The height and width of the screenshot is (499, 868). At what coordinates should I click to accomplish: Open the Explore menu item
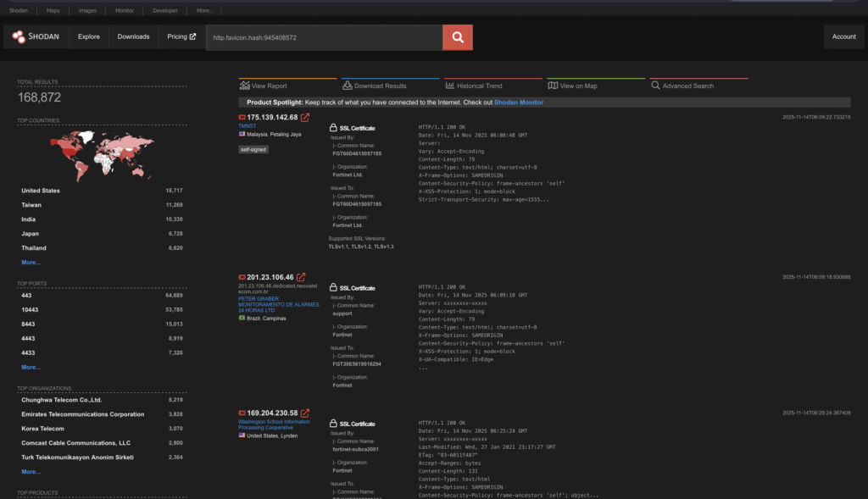pyautogui.click(x=89, y=37)
